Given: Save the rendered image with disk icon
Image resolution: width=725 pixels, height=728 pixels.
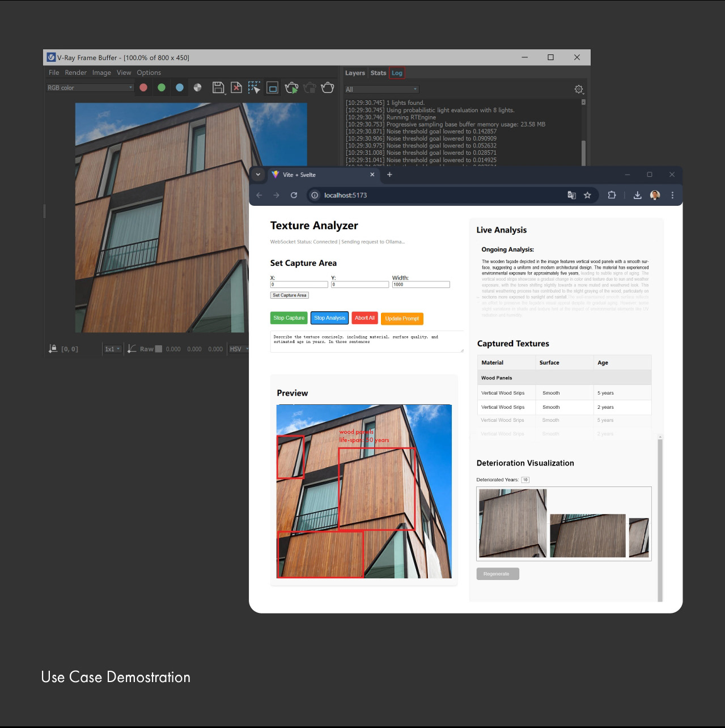Looking at the screenshot, I should pos(218,87).
